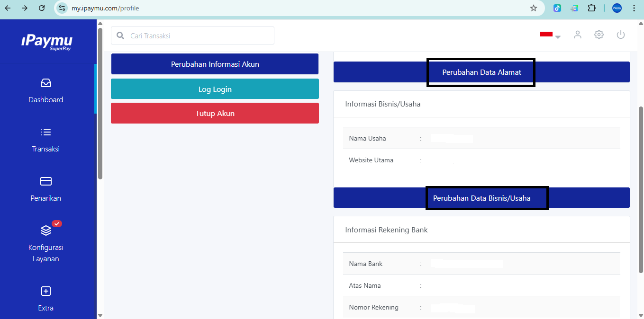Open browser extensions puzzle icon
This screenshot has height=319, width=644.
[591, 8]
